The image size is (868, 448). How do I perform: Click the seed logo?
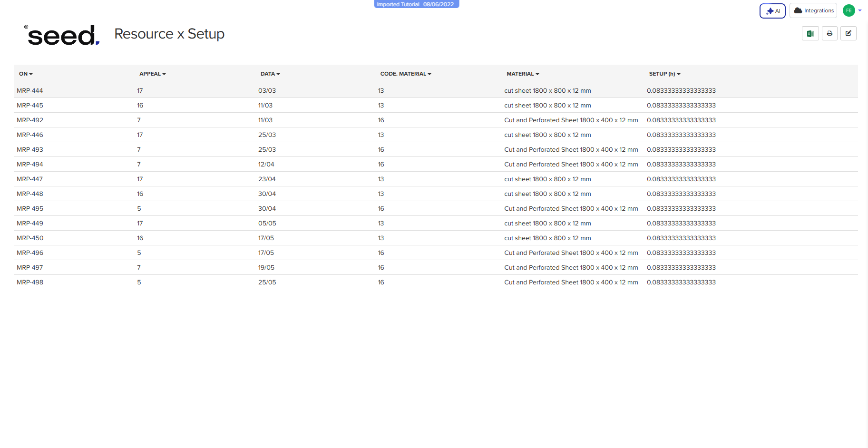point(63,35)
